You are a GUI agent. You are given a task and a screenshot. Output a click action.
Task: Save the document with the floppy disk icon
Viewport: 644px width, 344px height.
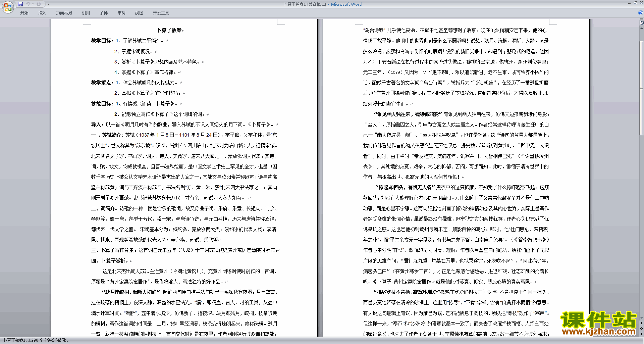(20, 4)
